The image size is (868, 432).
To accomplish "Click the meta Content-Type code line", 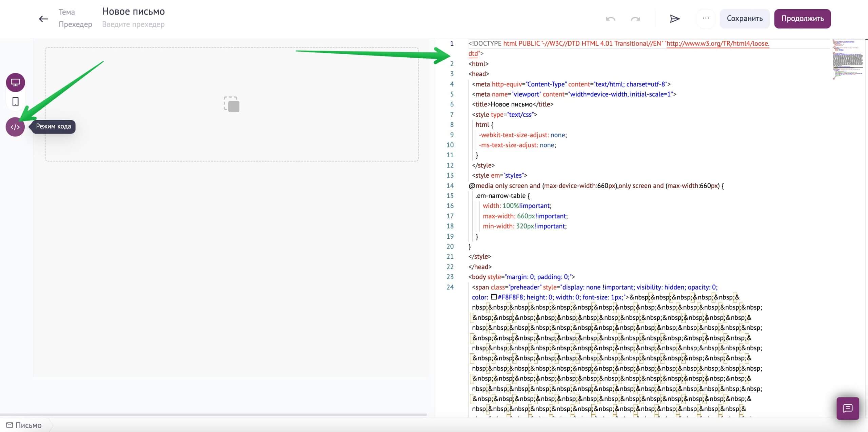I will coord(571,84).
